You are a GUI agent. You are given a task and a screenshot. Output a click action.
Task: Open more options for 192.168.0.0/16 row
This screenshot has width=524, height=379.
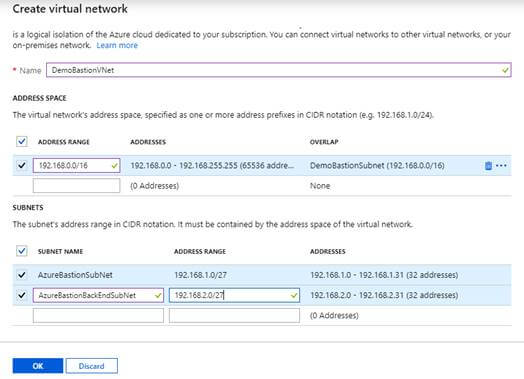pos(501,165)
